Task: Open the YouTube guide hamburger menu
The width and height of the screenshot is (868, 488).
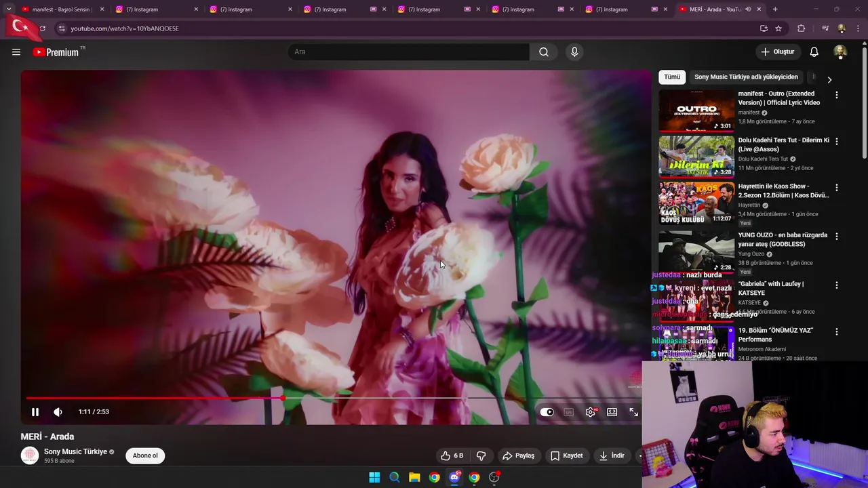Action: tap(16, 52)
